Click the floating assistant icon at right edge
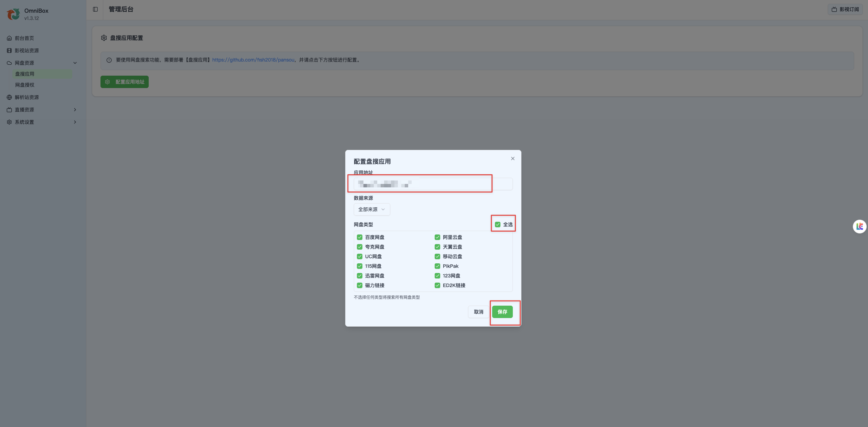 (x=859, y=227)
